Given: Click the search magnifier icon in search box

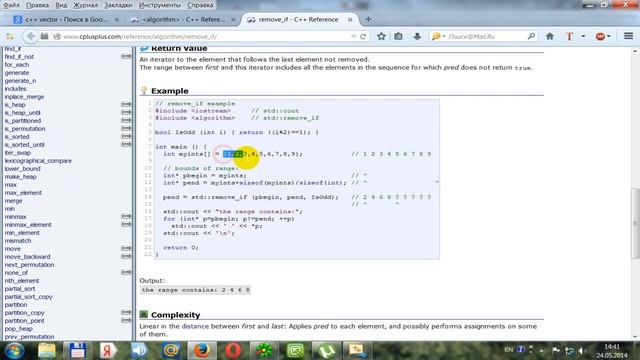Looking at the screenshot, I should 531,36.
